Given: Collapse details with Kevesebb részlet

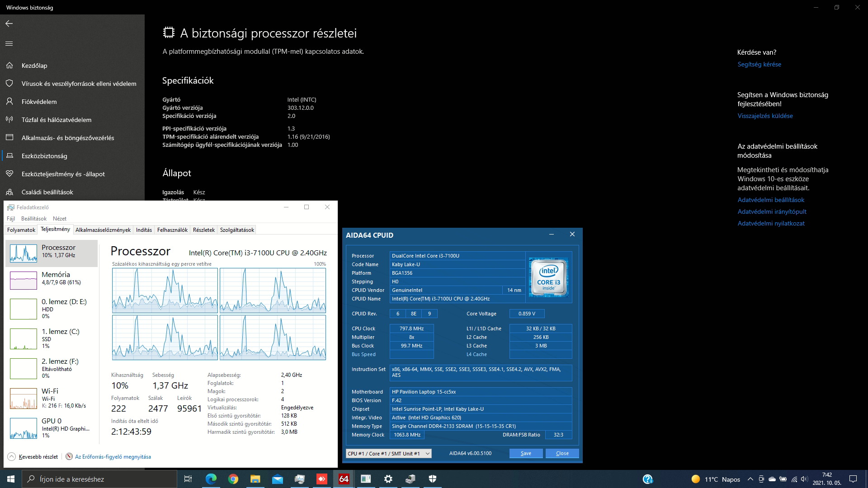Looking at the screenshot, I should point(33,457).
